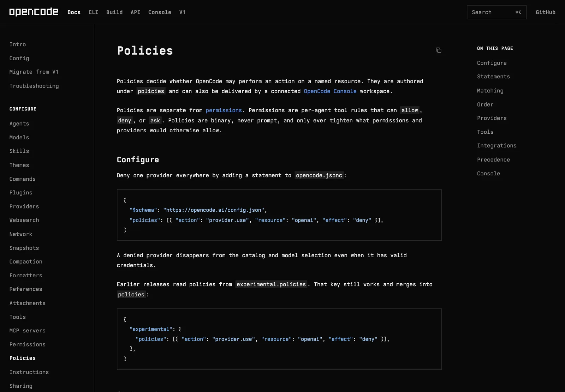565x392 pixels.
Task: Go to Commands sidebar entry
Action: (x=23, y=179)
